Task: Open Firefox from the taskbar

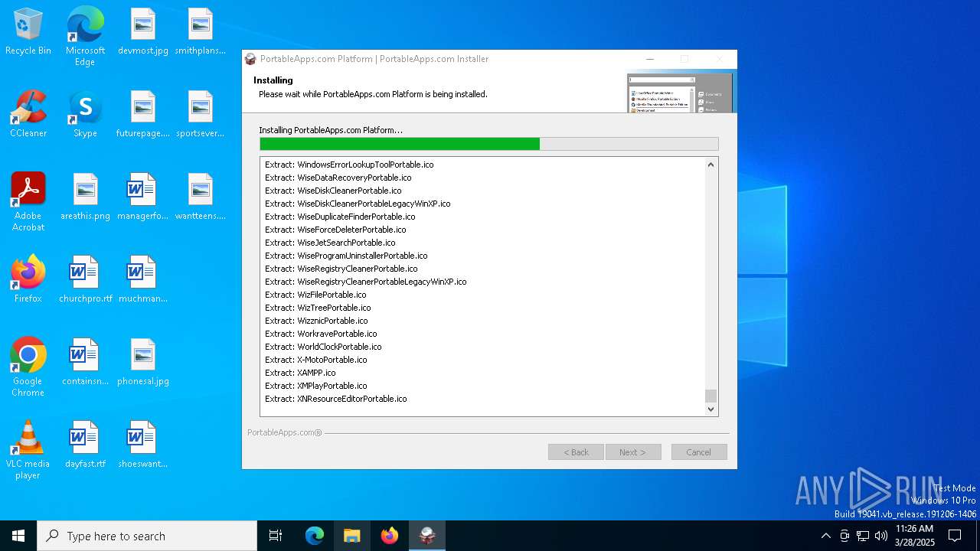Action: click(390, 536)
